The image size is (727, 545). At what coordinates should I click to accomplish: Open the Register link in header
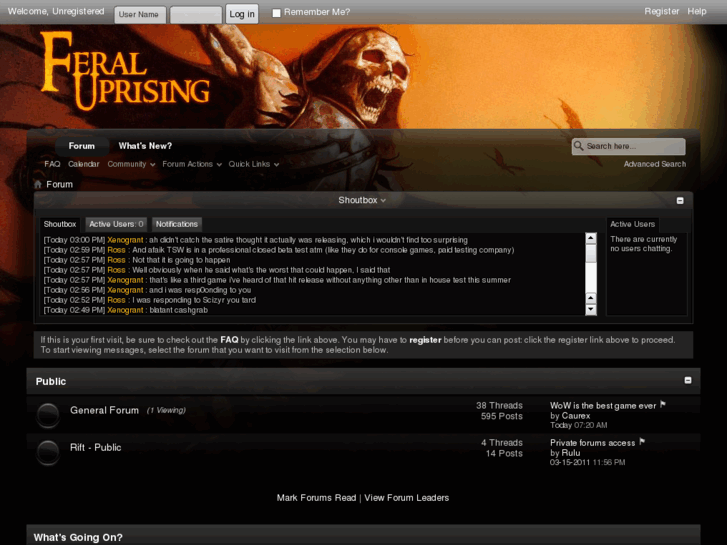click(662, 12)
